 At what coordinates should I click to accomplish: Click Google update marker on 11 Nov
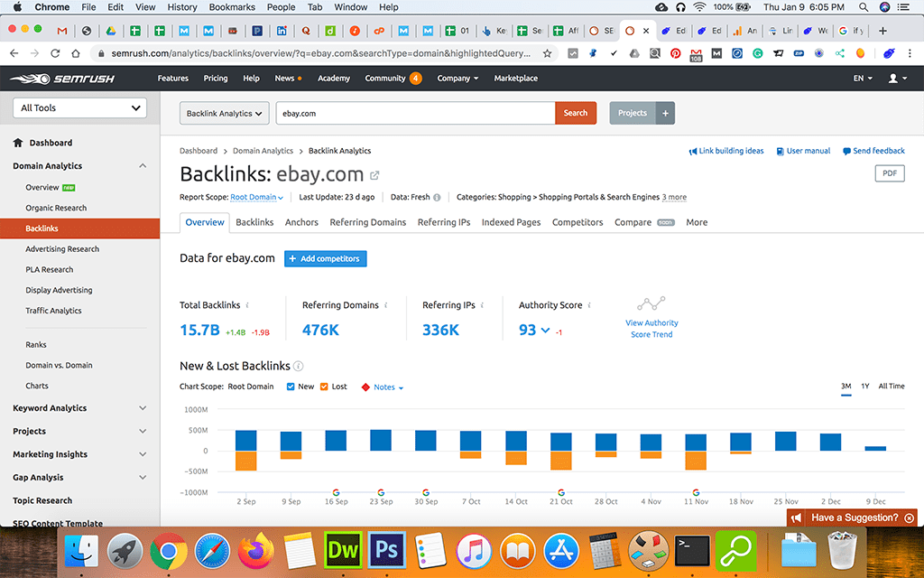click(696, 492)
